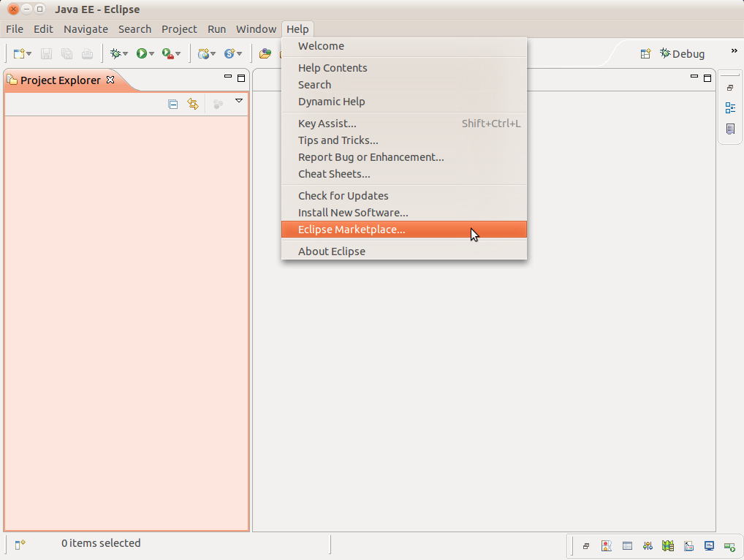Click the greyed-out working set icon
The image size is (744, 560).
pos(218,104)
